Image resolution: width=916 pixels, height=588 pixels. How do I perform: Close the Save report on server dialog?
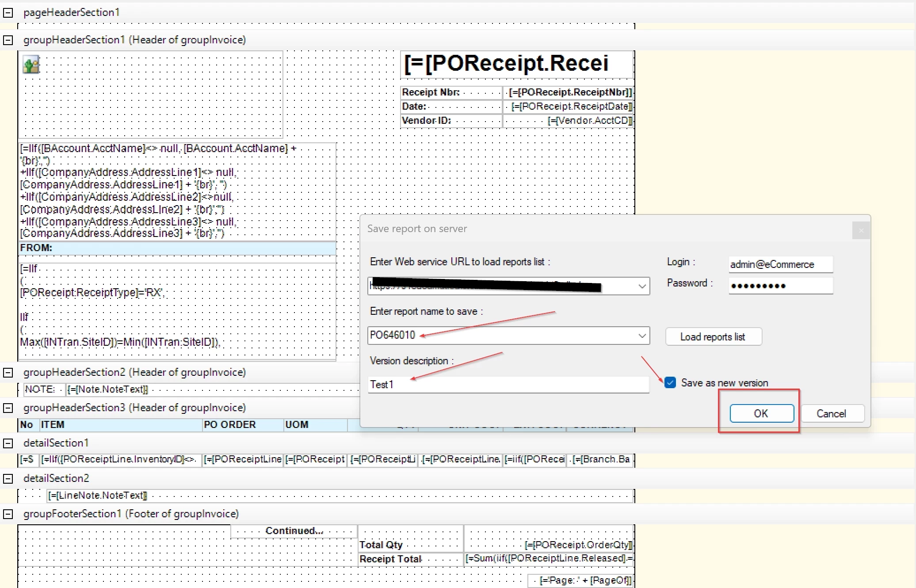click(x=861, y=230)
